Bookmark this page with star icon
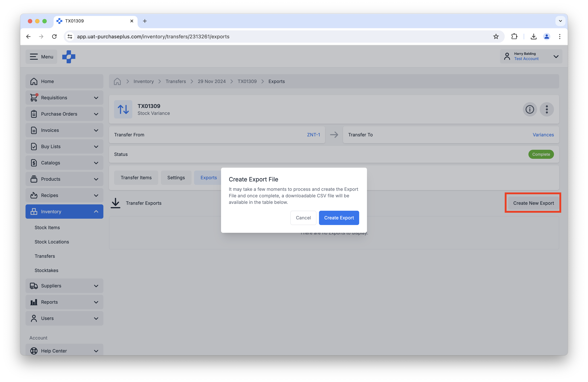588x382 pixels. coord(496,37)
